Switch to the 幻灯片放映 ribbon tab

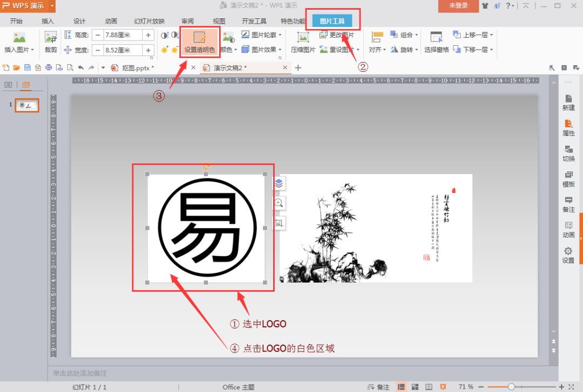[149, 21]
